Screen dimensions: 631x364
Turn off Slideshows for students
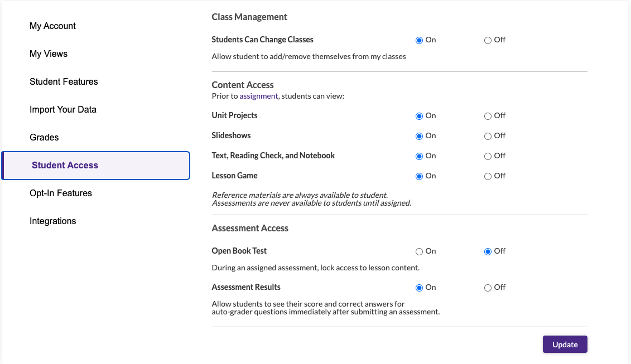(x=487, y=135)
